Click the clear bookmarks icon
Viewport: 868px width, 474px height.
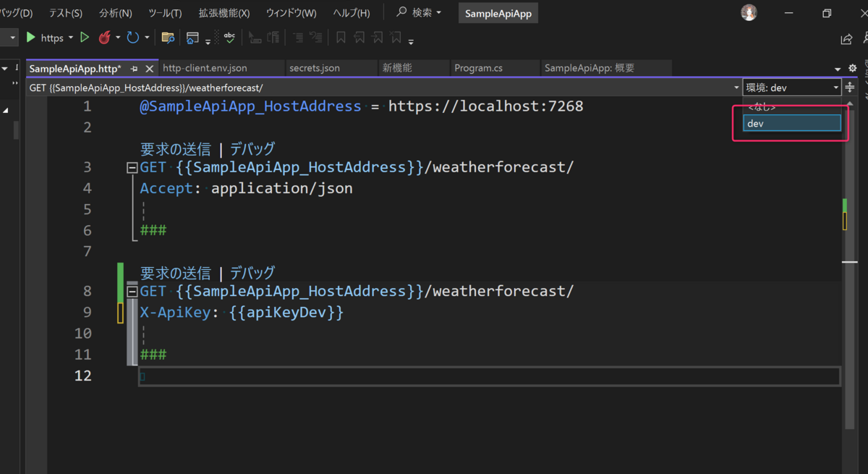(396, 38)
